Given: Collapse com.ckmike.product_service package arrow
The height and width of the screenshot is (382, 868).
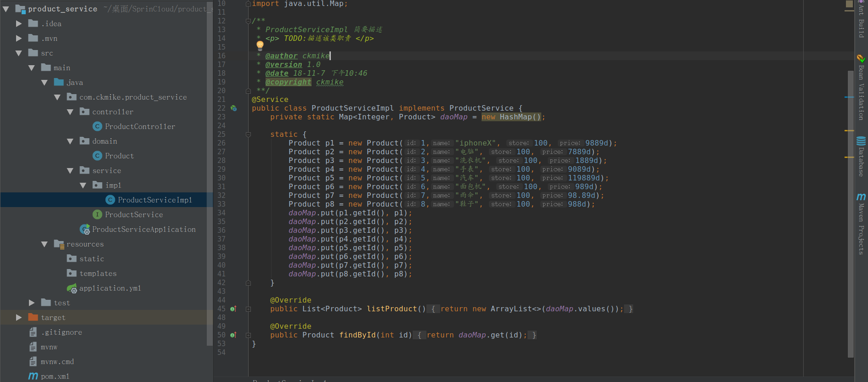Looking at the screenshot, I should (x=57, y=97).
